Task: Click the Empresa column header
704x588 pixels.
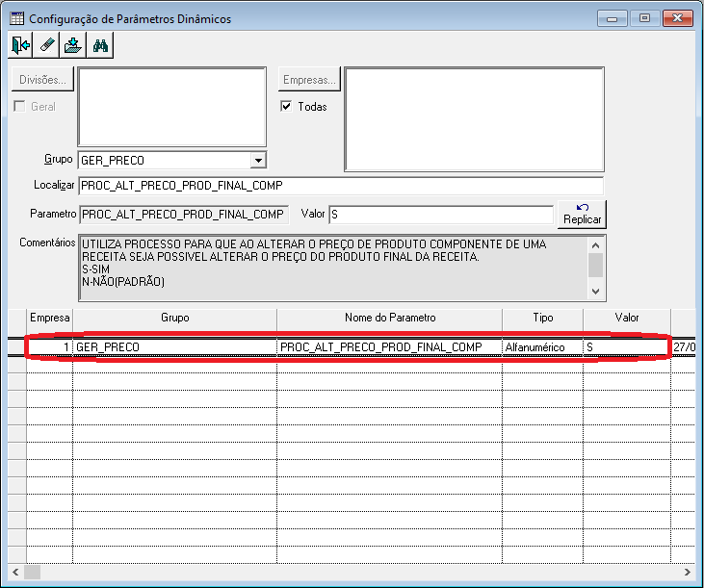Action: pos(49,318)
